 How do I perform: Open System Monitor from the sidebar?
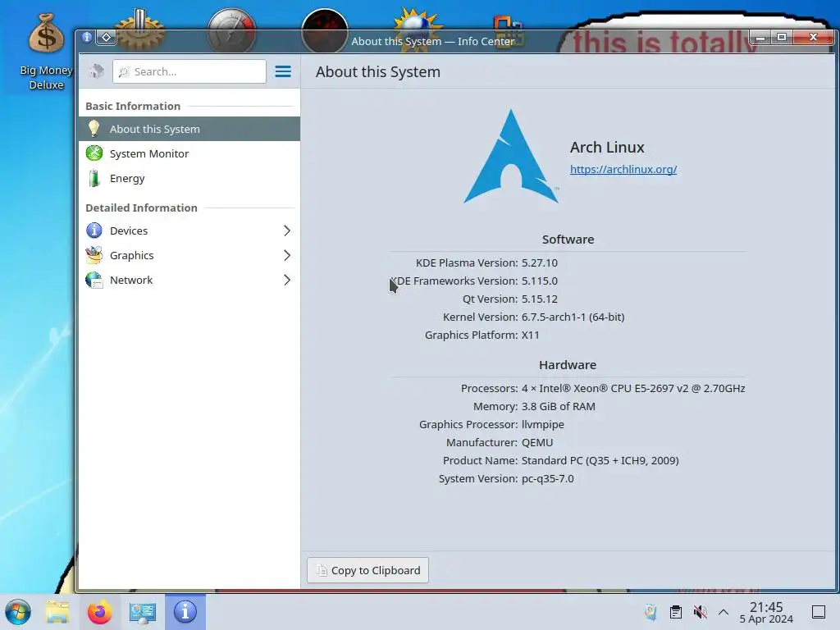[189, 153]
